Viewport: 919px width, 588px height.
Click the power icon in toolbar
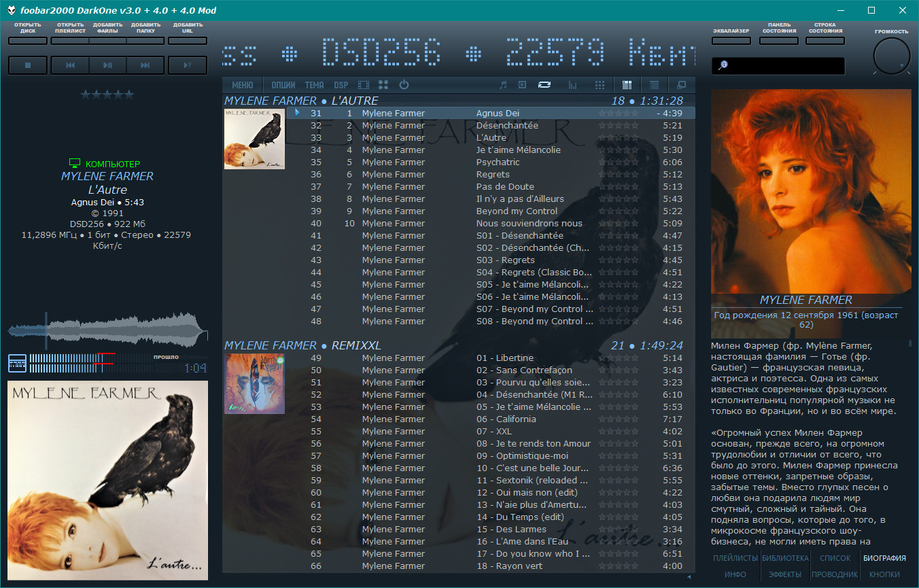404,85
